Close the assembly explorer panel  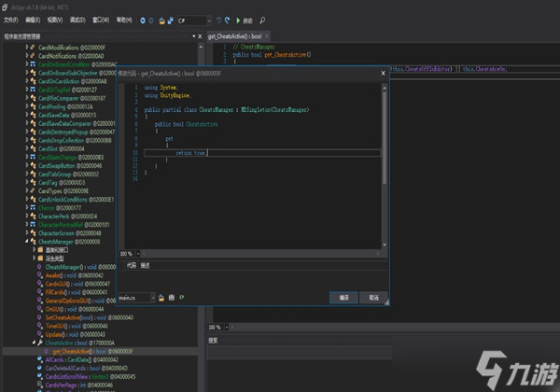[x=200, y=36]
